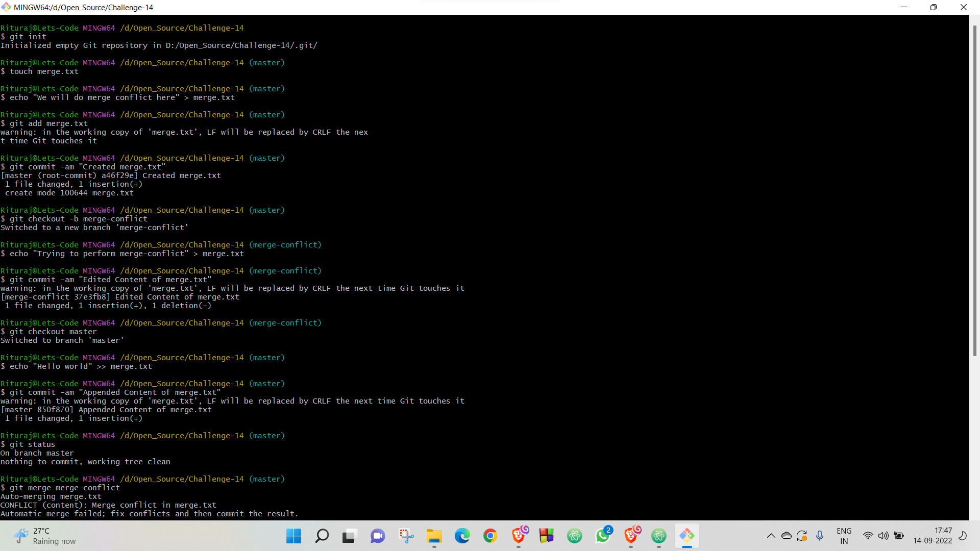Open the Windows Start menu
980x551 pixels.
click(293, 536)
